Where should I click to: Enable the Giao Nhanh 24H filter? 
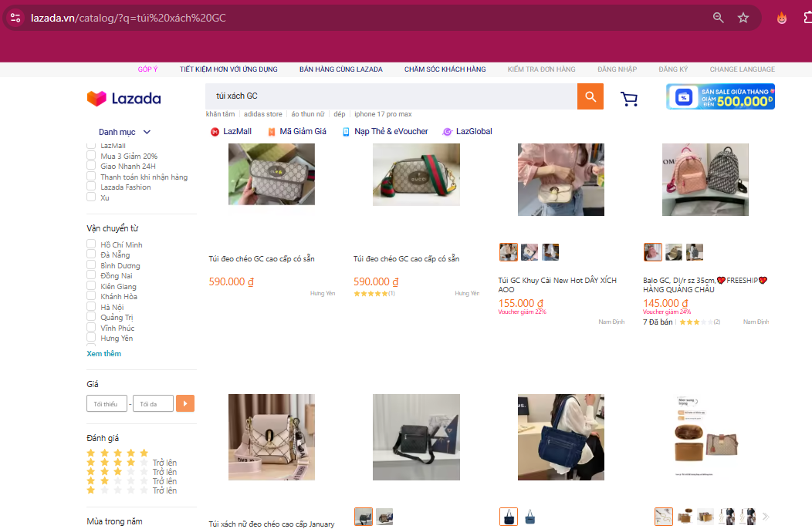coord(90,166)
